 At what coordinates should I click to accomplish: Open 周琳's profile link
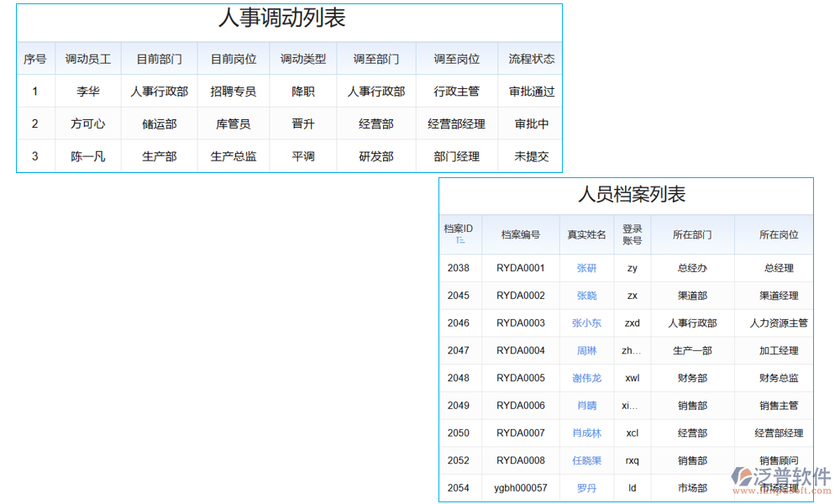coord(586,350)
